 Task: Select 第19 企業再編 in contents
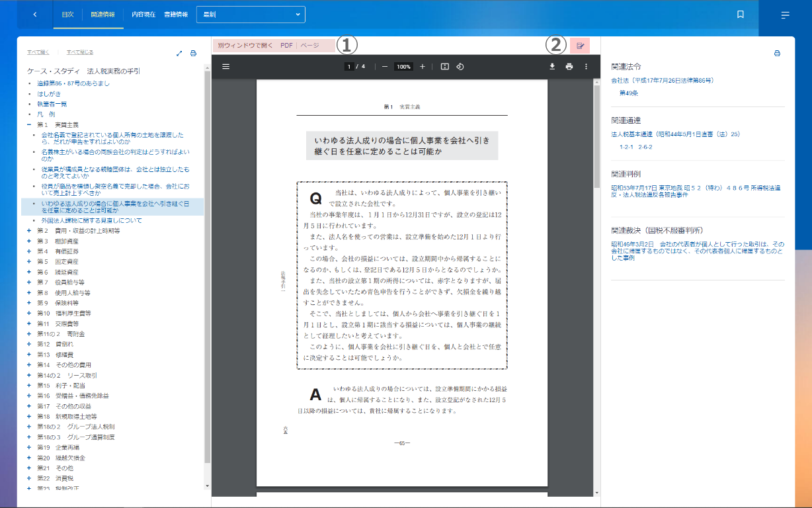(58, 447)
